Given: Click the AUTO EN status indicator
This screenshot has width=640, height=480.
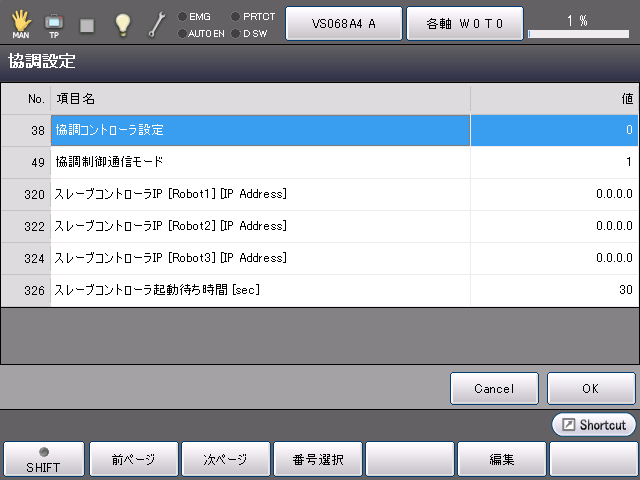Looking at the screenshot, I should click(x=203, y=33).
